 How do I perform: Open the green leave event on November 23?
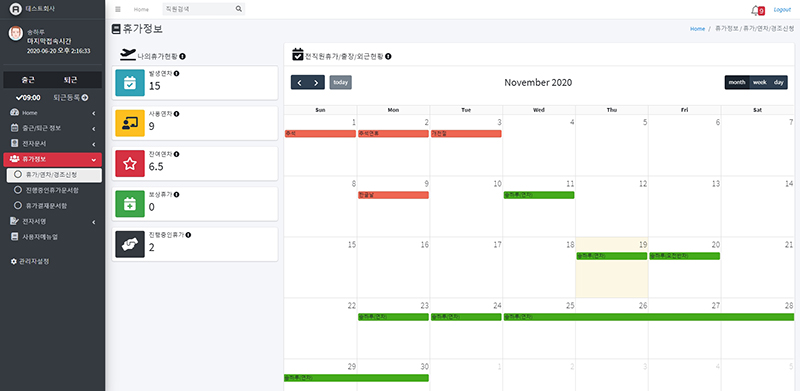tap(393, 317)
